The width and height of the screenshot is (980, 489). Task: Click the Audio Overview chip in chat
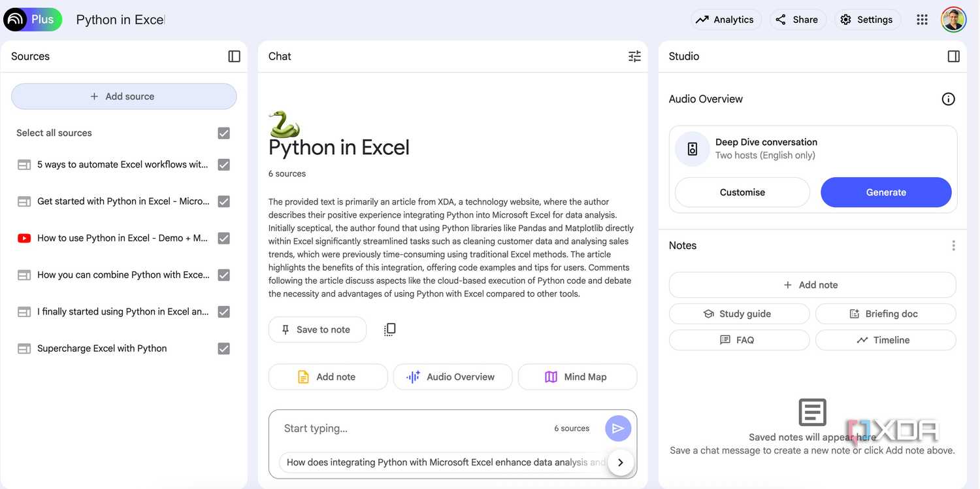(x=453, y=377)
